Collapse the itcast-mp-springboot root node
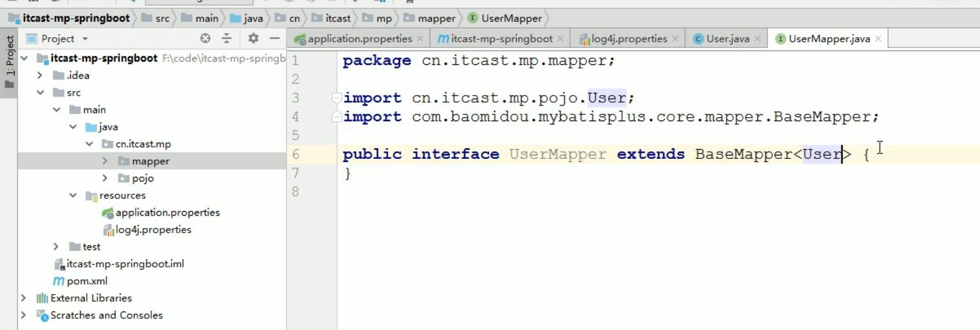Viewport: 980px width, 330px height. click(x=24, y=58)
